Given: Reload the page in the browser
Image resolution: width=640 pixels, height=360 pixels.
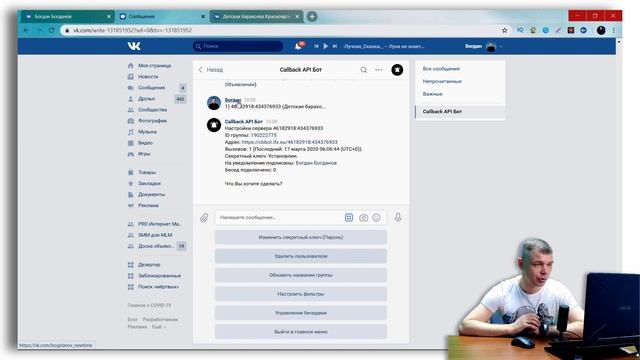Looking at the screenshot, I should (51, 30).
